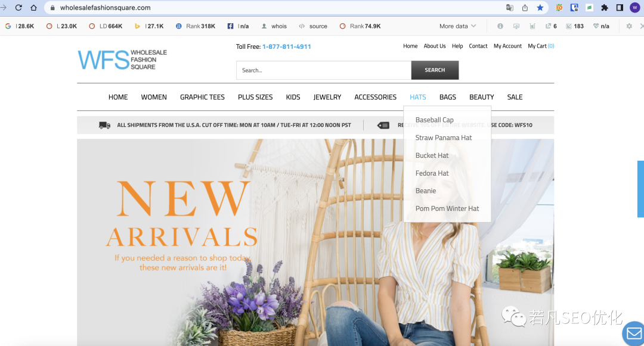Click the Rank 74.9K metric
Viewport: 644px width, 346px height.
point(360,26)
